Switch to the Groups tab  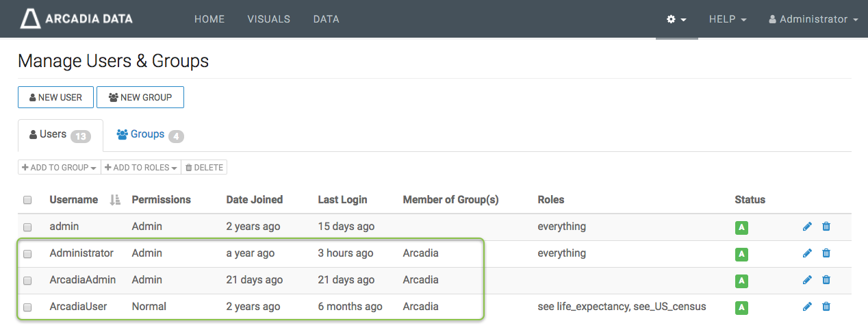coord(149,135)
